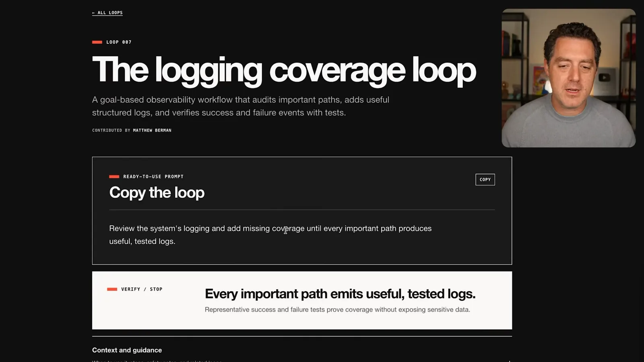Viewport: 644px width, 362px height.
Task: Click prompt text starting 'Review the system's logging'
Action: [x=270, y=235]
